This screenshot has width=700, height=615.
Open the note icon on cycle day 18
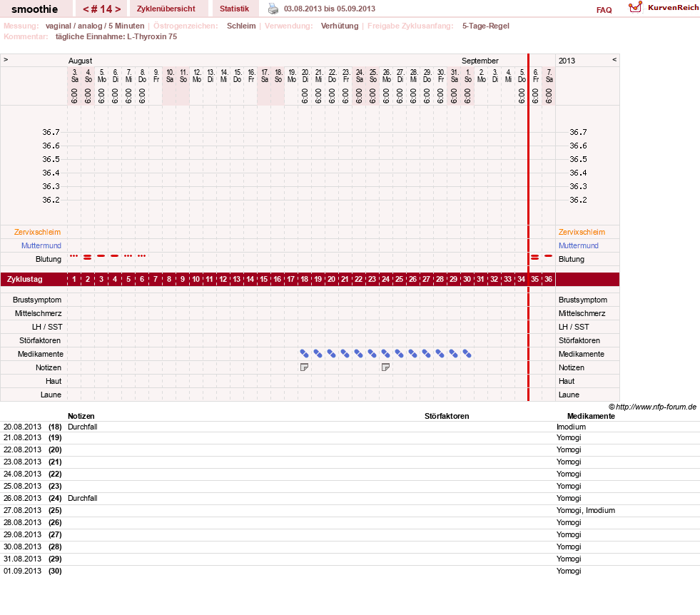click(x=305, y=367)
